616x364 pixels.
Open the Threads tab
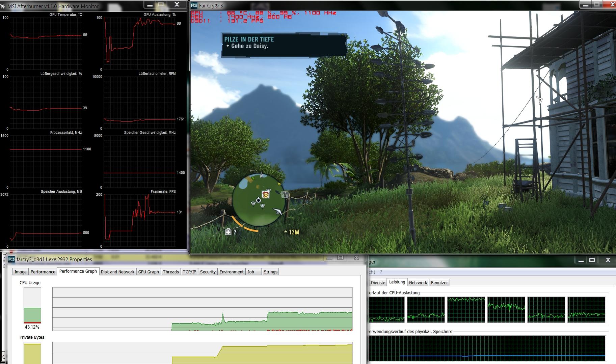click(x=171, y=272)
